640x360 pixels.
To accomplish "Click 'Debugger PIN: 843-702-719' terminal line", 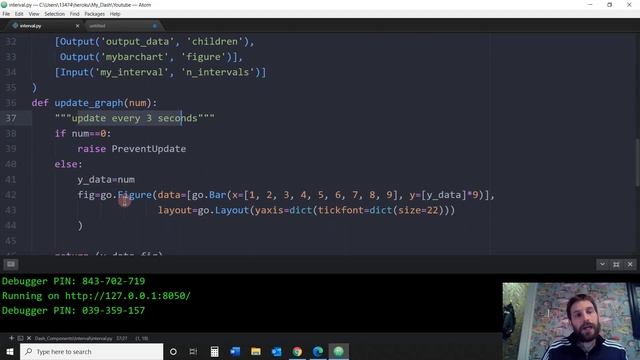I will (73, 281).
